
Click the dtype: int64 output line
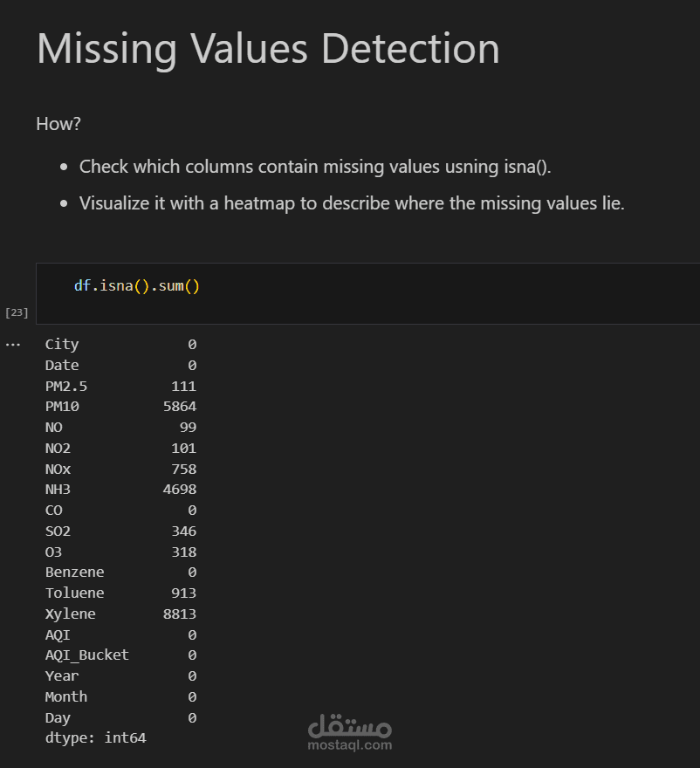tap(95, 738)
